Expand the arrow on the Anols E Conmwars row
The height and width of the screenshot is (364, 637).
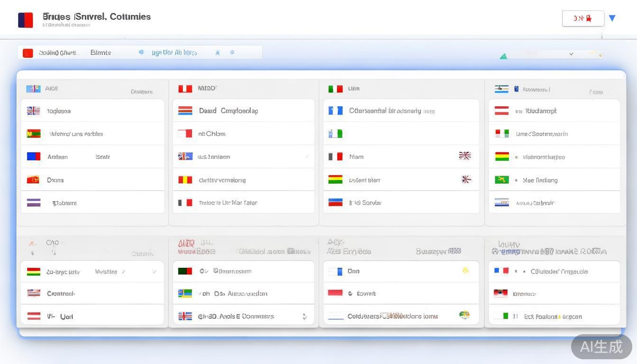pos(304,317)
